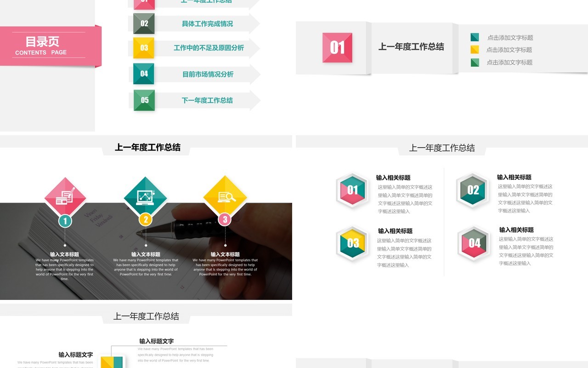Viewport: 588px width, 368px height.
Task: Click the 目录页 title on pink ribbon
Action: [42, 41]
